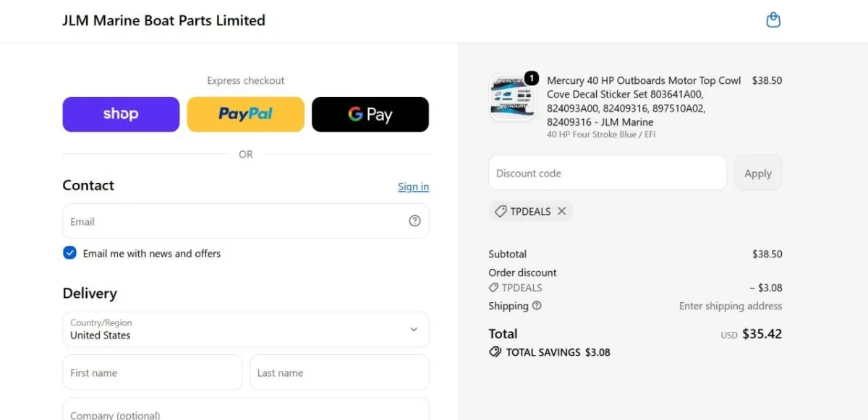This screenshot has width=868, height=420.
Task: Click the Discount code field
Action: (x=608, y=173)
